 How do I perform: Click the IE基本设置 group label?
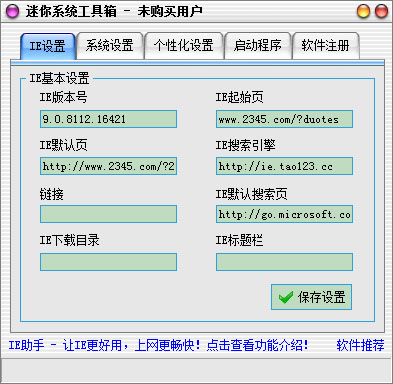pos(59,79)
